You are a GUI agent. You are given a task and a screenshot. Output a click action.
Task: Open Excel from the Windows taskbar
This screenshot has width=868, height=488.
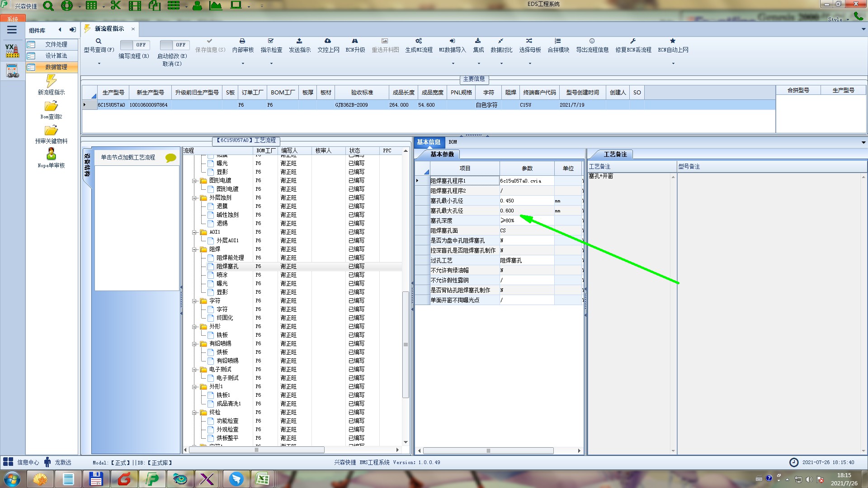click(262, 479)
